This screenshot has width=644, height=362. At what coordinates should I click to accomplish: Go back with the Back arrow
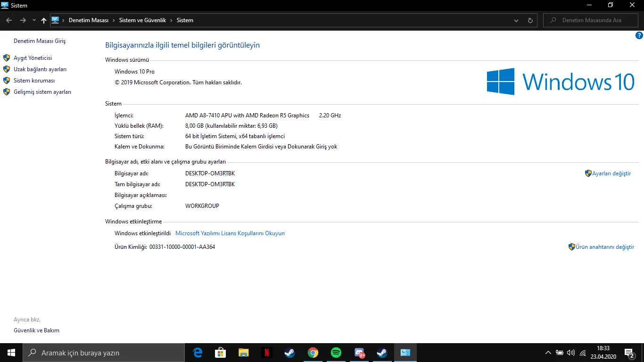9,20
